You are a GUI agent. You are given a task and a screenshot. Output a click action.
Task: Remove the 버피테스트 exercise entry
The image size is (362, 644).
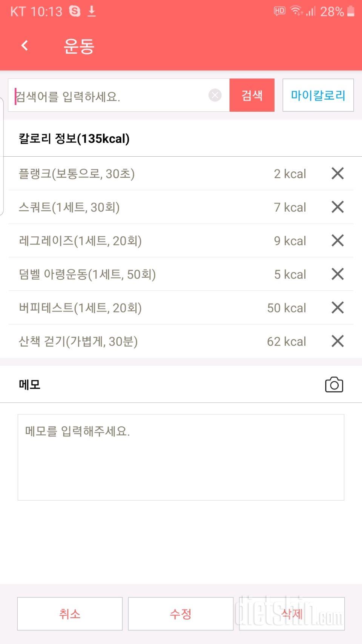[x=337, y=308]
